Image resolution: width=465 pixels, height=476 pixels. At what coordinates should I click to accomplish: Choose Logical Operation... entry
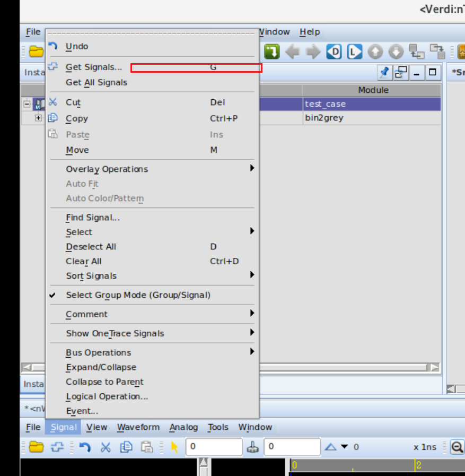pos(152,396)
